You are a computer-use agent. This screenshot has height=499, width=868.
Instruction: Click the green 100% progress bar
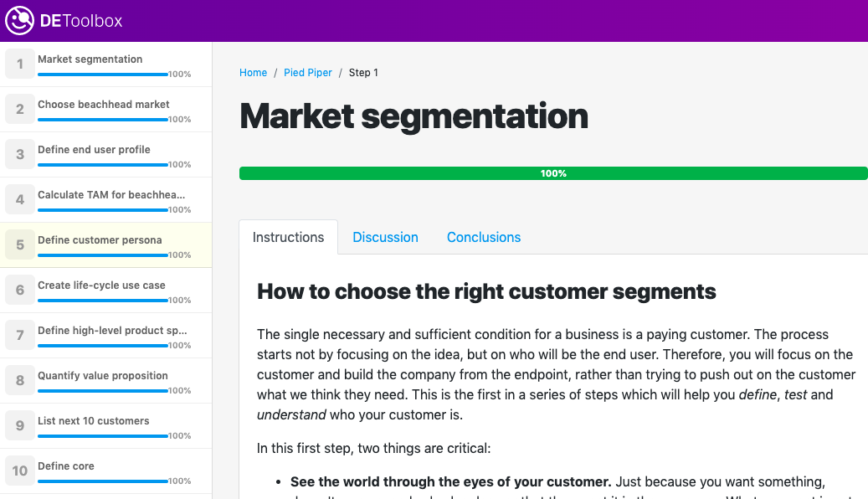[553, 173]
